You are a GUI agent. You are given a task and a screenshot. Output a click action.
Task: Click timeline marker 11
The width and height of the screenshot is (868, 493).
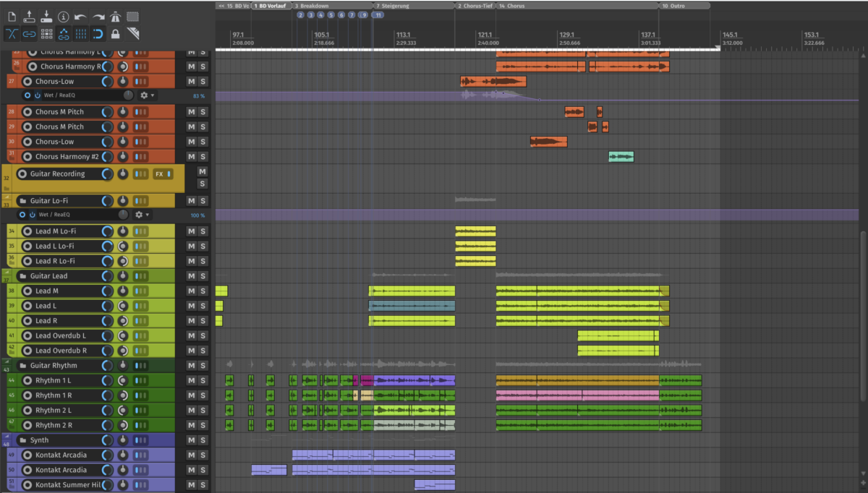378,14
